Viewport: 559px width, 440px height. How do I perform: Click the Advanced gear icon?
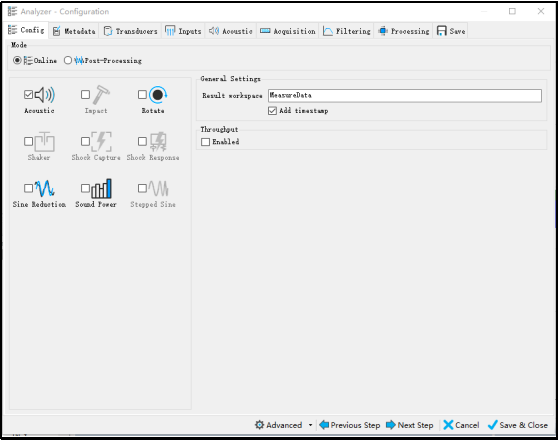click(260, 425)
